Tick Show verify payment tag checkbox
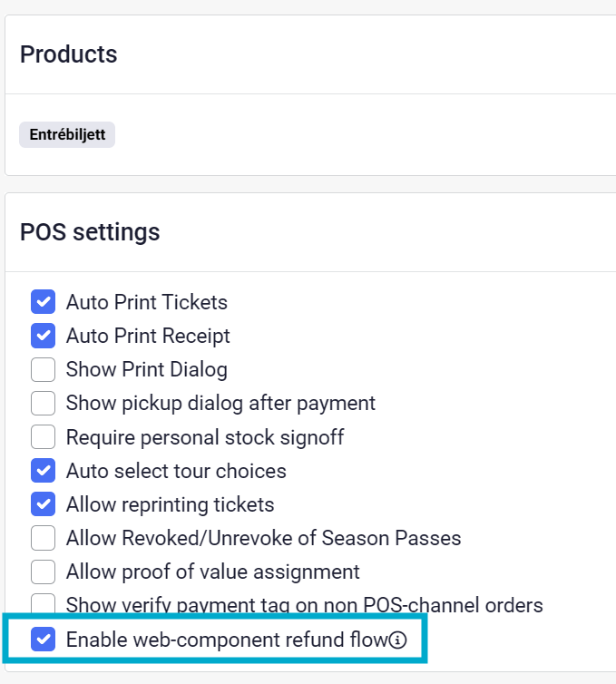 tap(43, 604)
